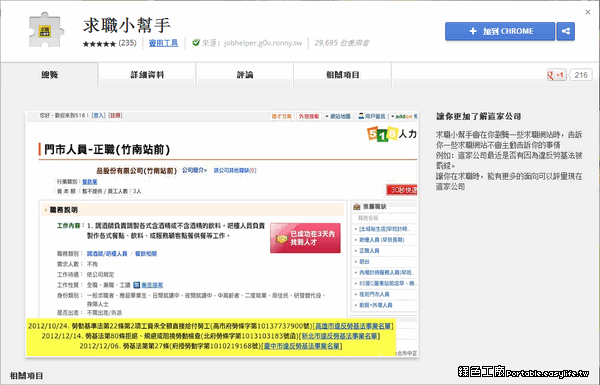Screen dimensions: 600x385
Task: Select the 總覽 tab
Action: tap(50, 75)
